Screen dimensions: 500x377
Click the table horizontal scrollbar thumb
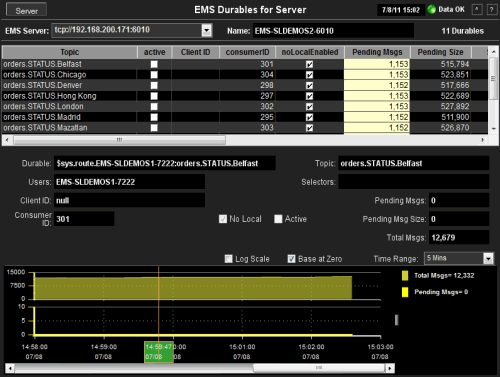click(119, 140)
